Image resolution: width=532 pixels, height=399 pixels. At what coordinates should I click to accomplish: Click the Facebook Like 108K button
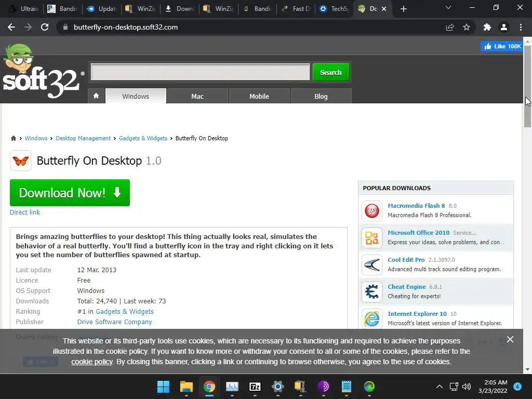502,46
